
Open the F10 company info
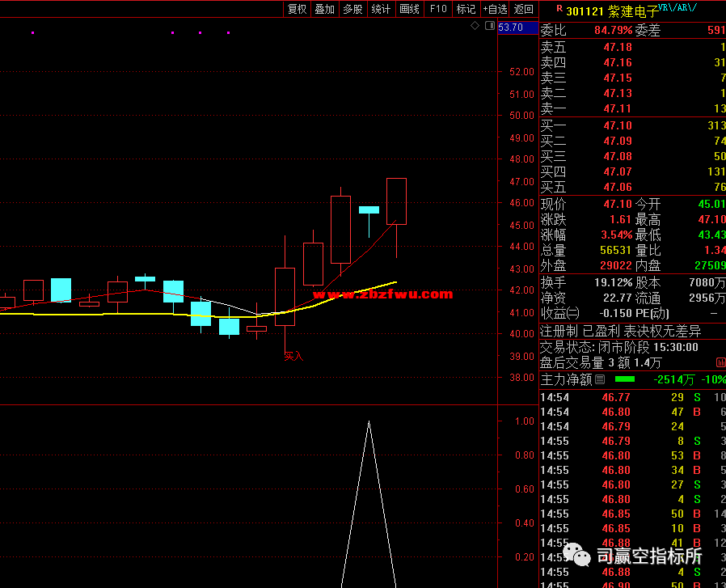pyautogui.click(x=438, y=9)
